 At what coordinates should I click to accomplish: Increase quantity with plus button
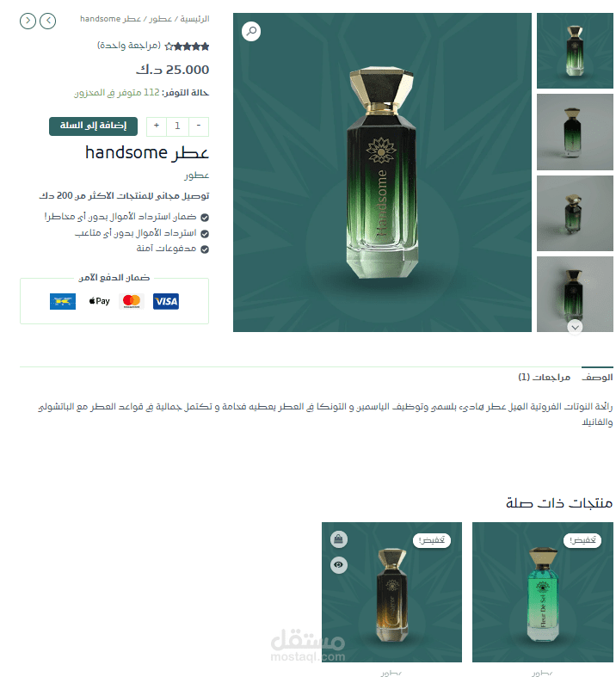coord(157,126)
